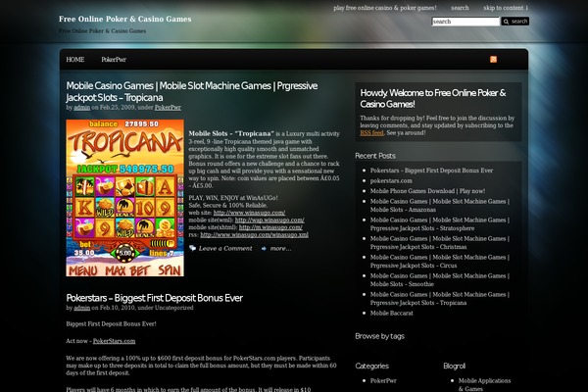This screenshot has width=588, height=392.
Task: Open 'Mobile Applications & Games' blogroll link
Action: pos(484,384)
